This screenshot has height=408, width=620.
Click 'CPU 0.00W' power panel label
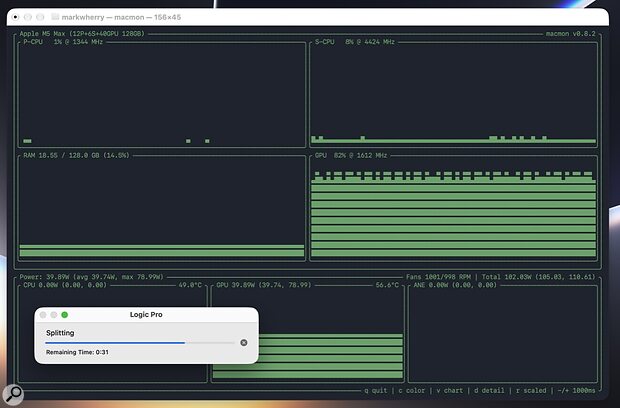(x=65, y=285)
